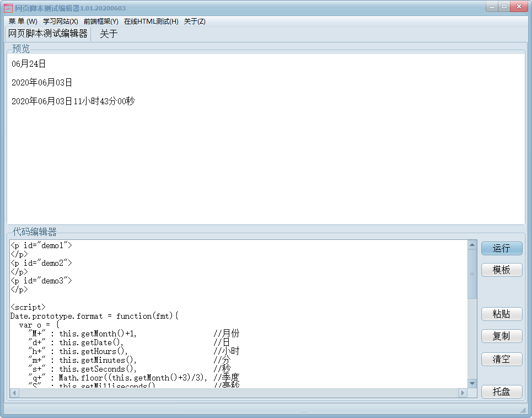
Task: Click the horizontal scrollbar's right arrow
Action: (x=463, y=393)
